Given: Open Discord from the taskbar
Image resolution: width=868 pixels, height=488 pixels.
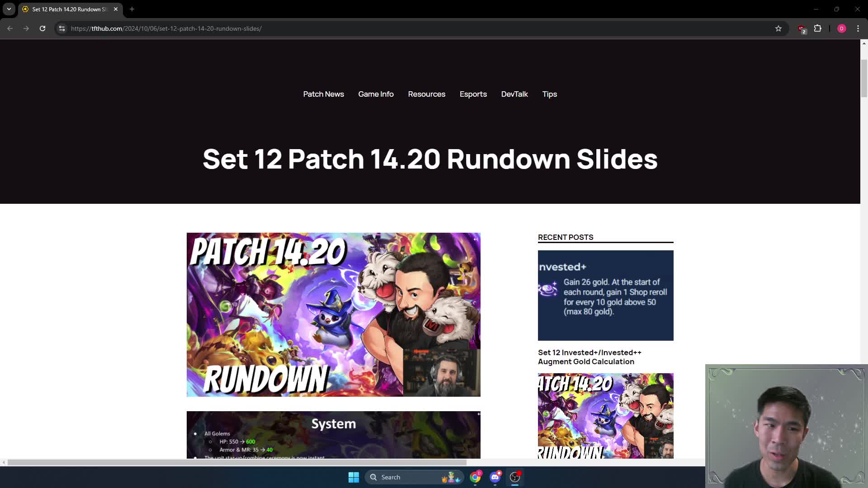Looking at the screenshot, I should [x=495, y=477].
